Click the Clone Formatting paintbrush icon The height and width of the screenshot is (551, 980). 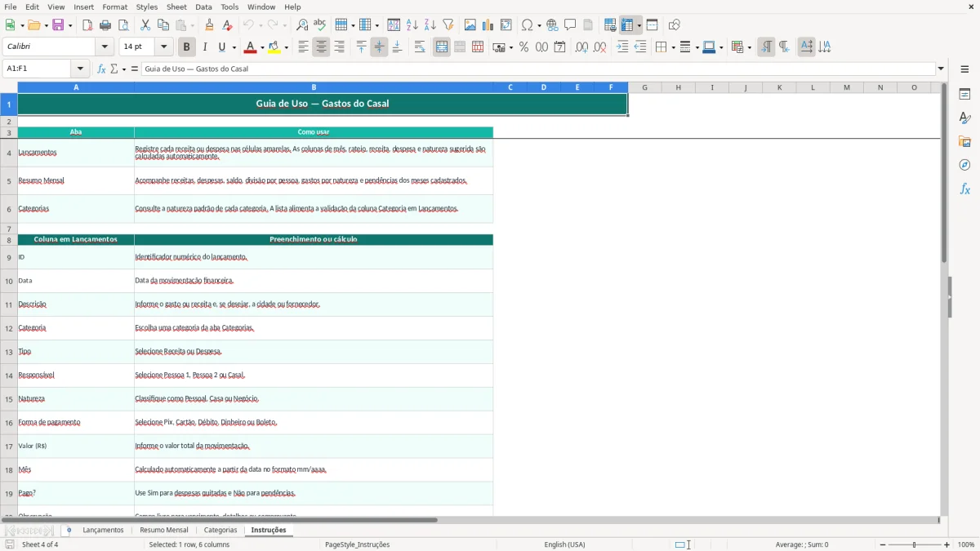click(210, 25)
